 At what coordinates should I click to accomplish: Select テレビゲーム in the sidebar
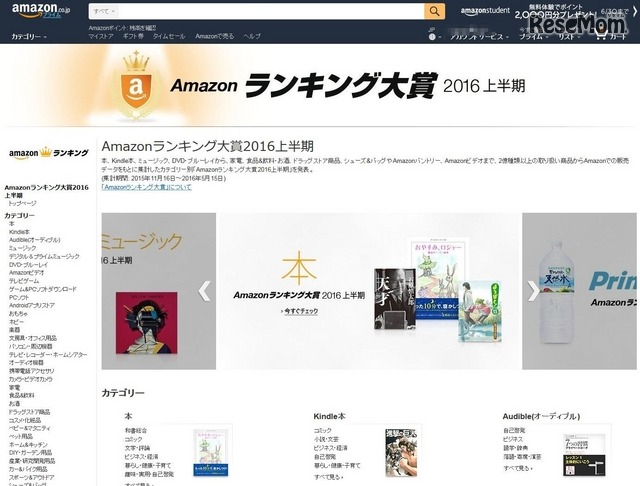click(x=24, y=281)
